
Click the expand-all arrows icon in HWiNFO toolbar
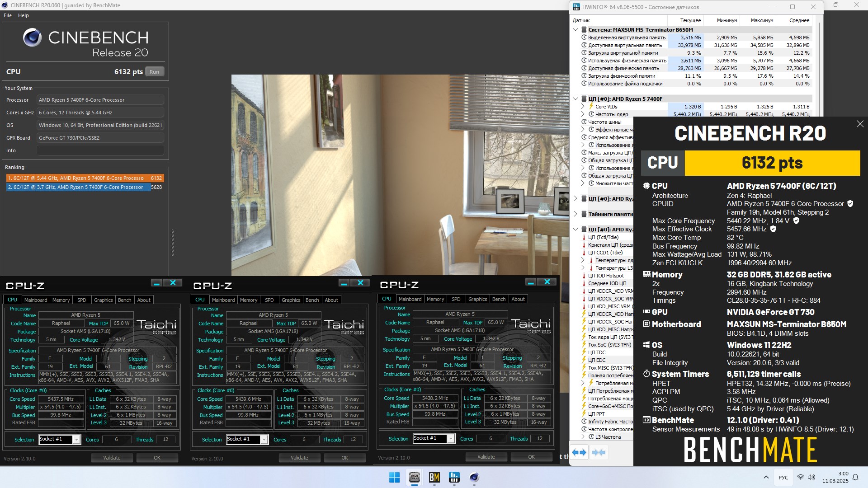(x=579, y=452)
